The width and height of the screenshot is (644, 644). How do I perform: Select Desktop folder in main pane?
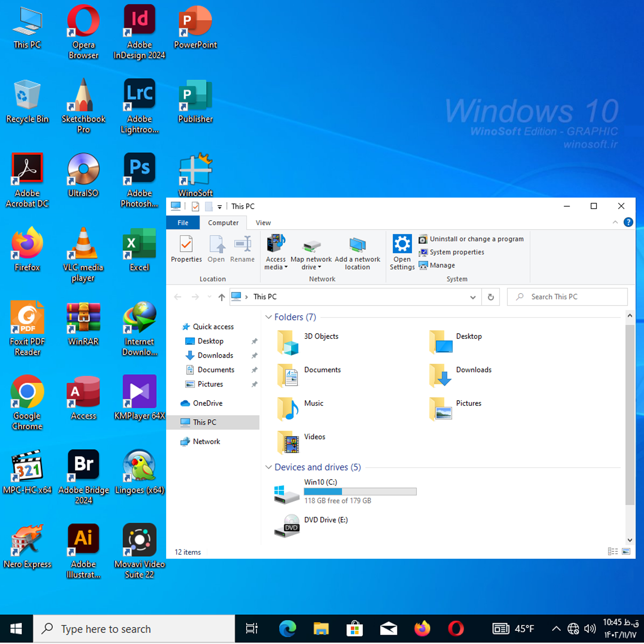coord(456,342)
